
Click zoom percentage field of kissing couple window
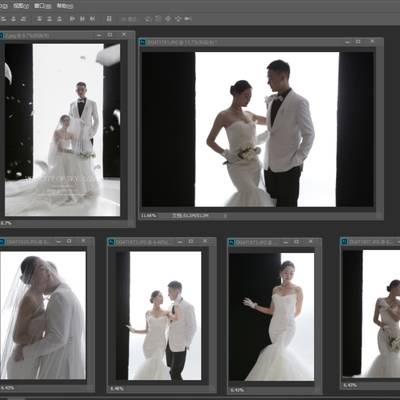pyautogui.click(x=7, y=388)
